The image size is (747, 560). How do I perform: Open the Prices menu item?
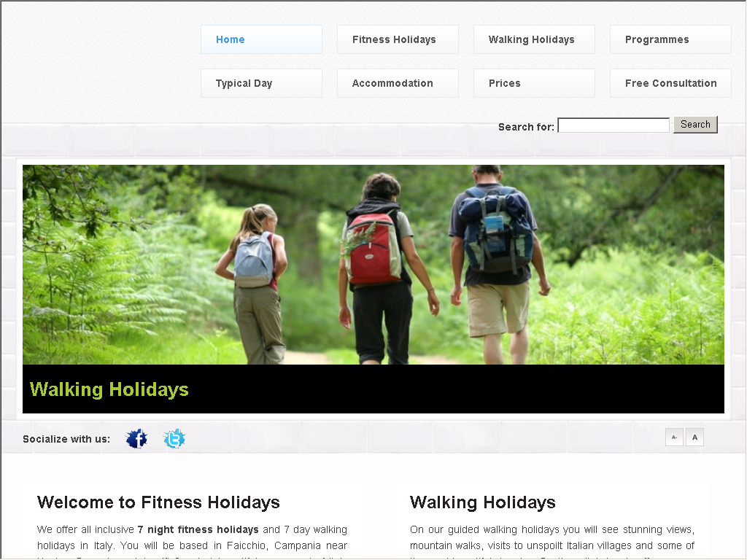534,83
